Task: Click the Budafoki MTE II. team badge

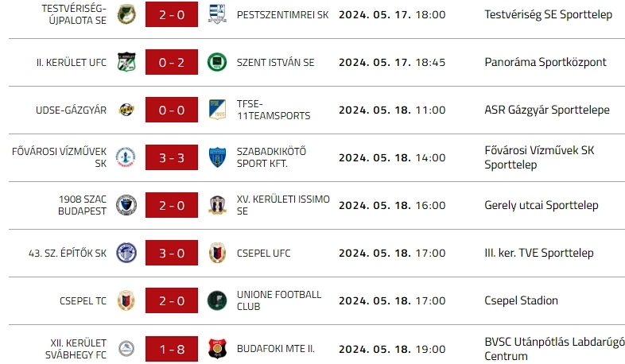Action: (x=216, y=348)
